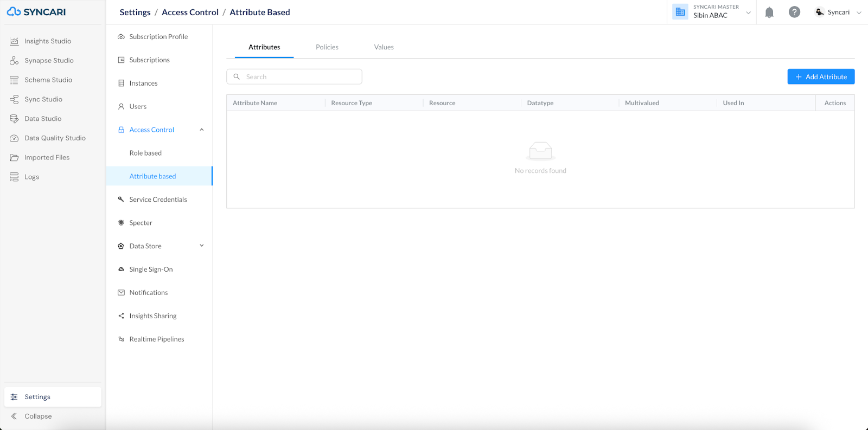The height and width of the screenshot is (430, 868).
Task: Click Settings in the breadcrumb
Action: (x=135, y=12)
